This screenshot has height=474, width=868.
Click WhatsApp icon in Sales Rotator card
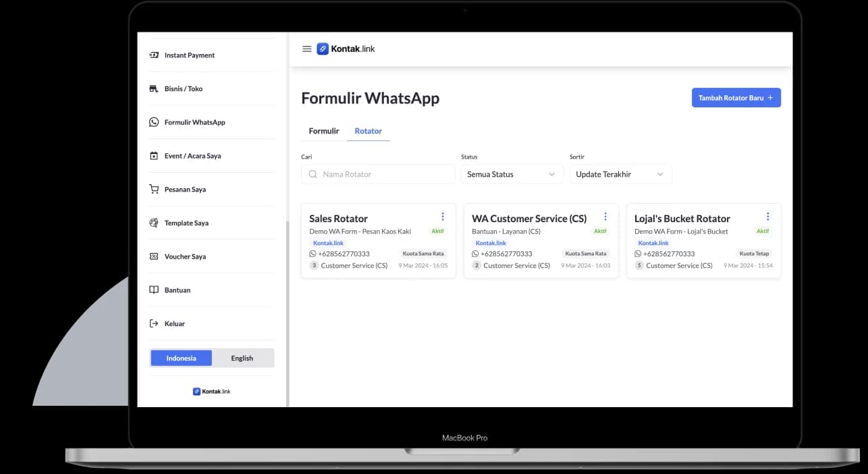point(313,254)
